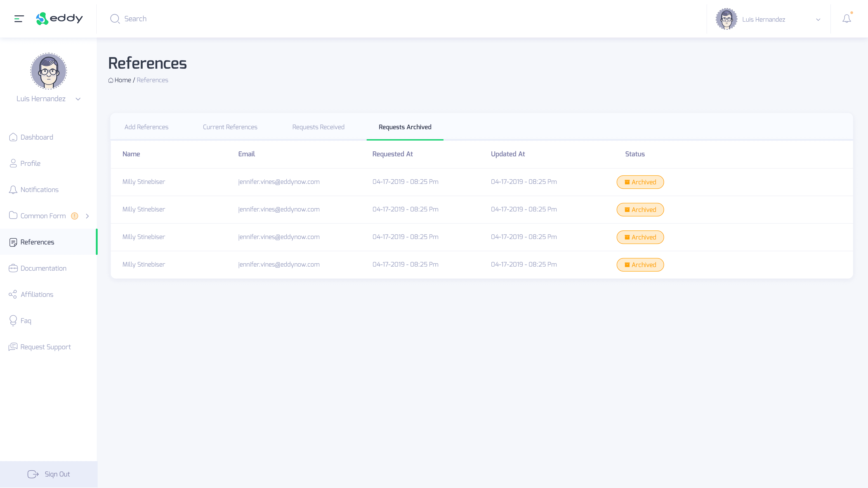The height and width of the screenshot is (488, 868).
Task: Click the References breadcrumb text
Action: 152,80
